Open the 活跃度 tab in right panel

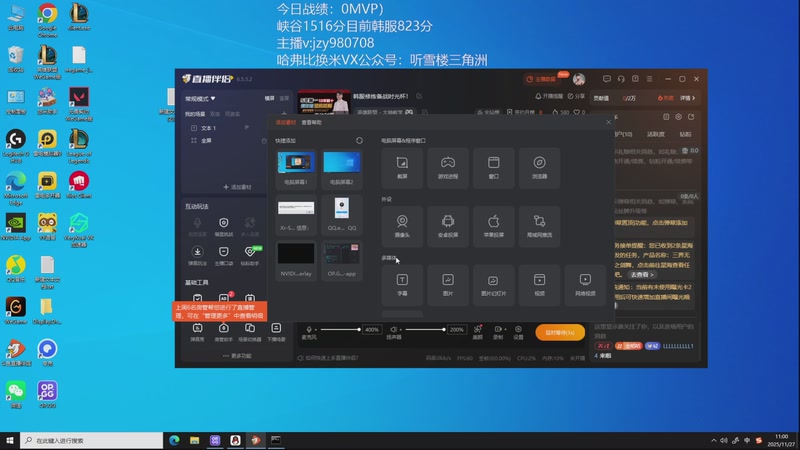[656, 134]
